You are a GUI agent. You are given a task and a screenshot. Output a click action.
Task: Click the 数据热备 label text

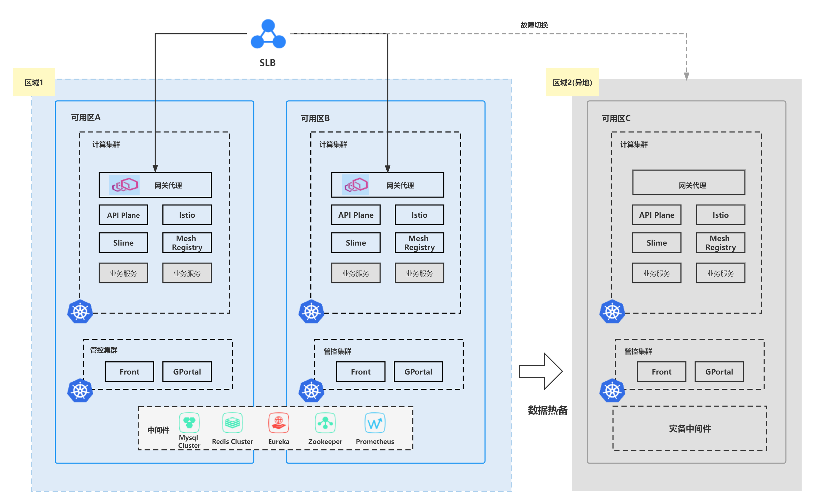(x=547, y=410)
